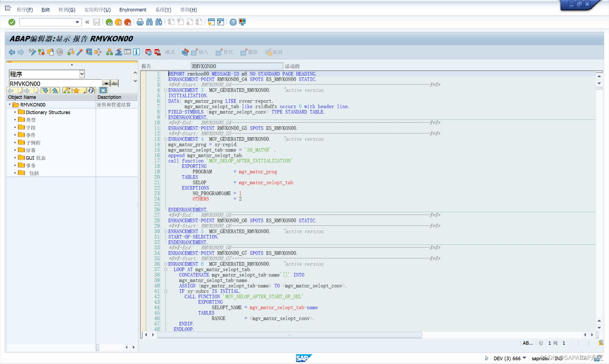Click the Where-Used List spiral icon
The height and width of the screenshot is (364, 609).
pos(60,52)
